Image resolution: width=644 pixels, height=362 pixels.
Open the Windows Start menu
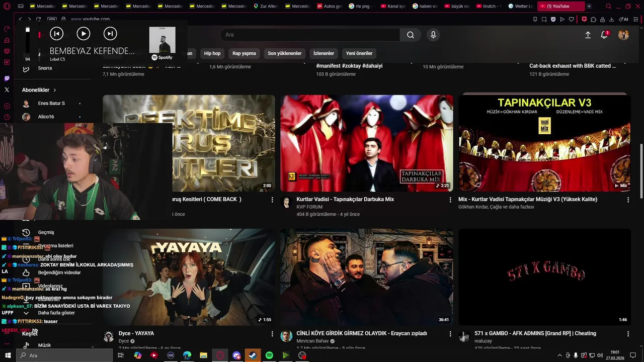coord(8,355)
